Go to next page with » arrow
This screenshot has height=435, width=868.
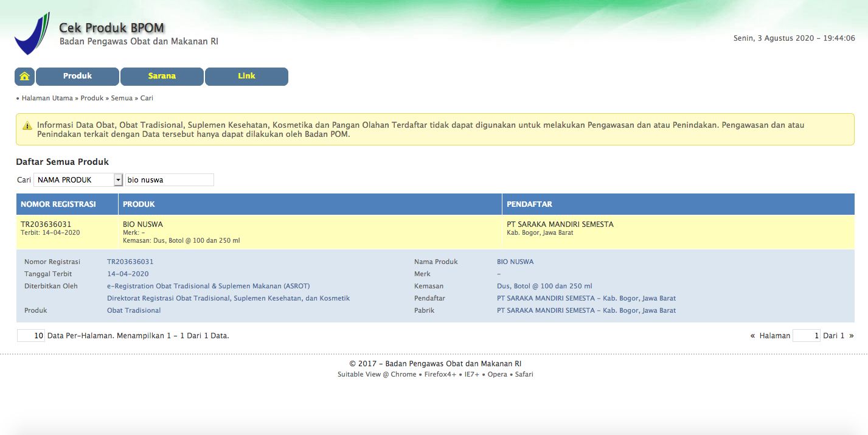[x=852, y=336]
